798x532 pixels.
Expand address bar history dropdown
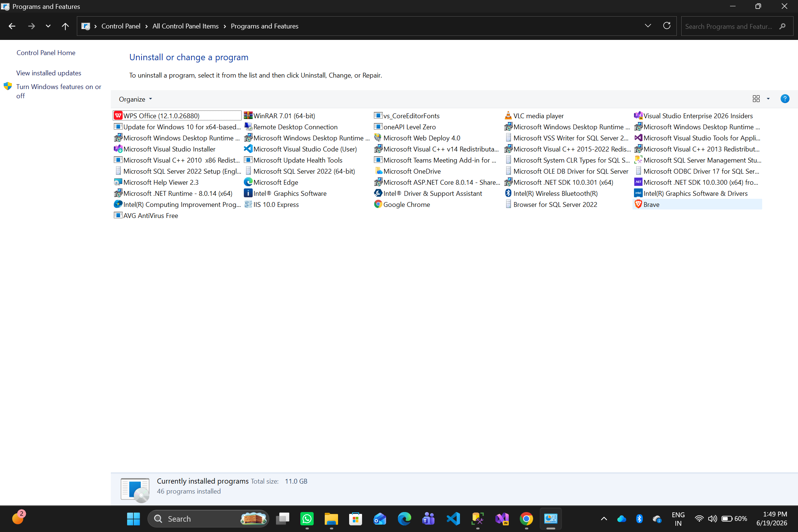[x=648, y=26]
